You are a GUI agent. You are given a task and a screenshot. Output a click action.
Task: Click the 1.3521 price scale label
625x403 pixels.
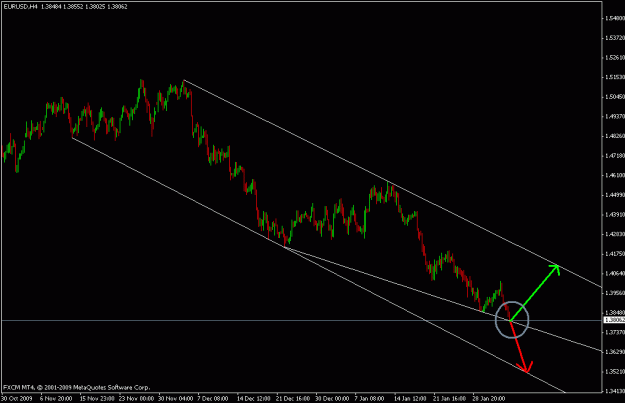coord(615,372)
